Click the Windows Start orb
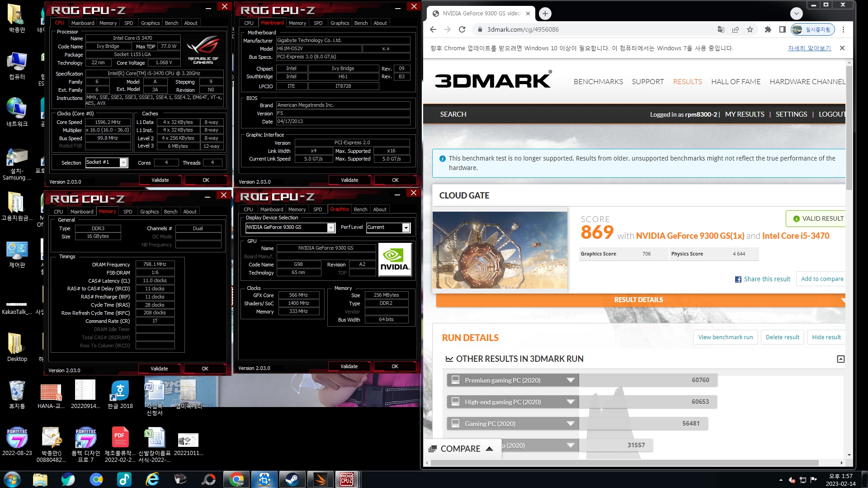This screenshot has width=868, height=488. click(12, 479)
